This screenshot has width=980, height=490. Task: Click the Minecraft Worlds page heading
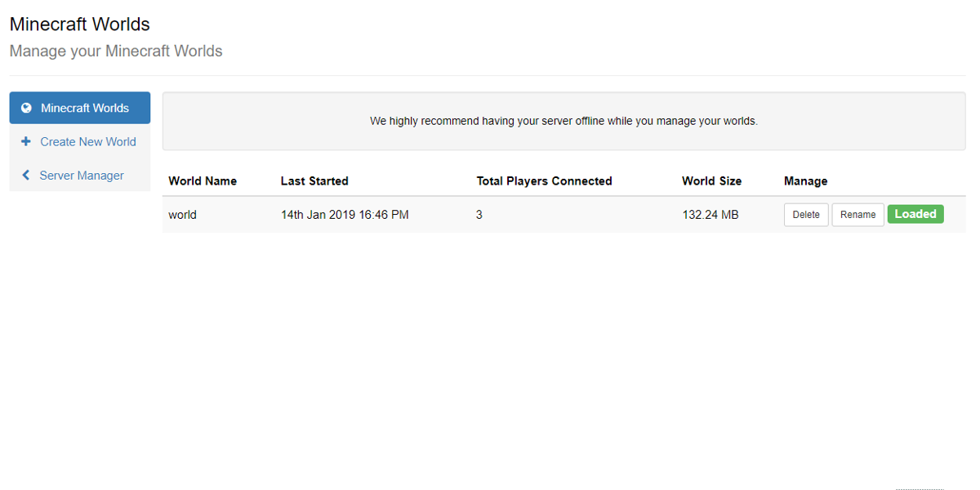[80, 24]
